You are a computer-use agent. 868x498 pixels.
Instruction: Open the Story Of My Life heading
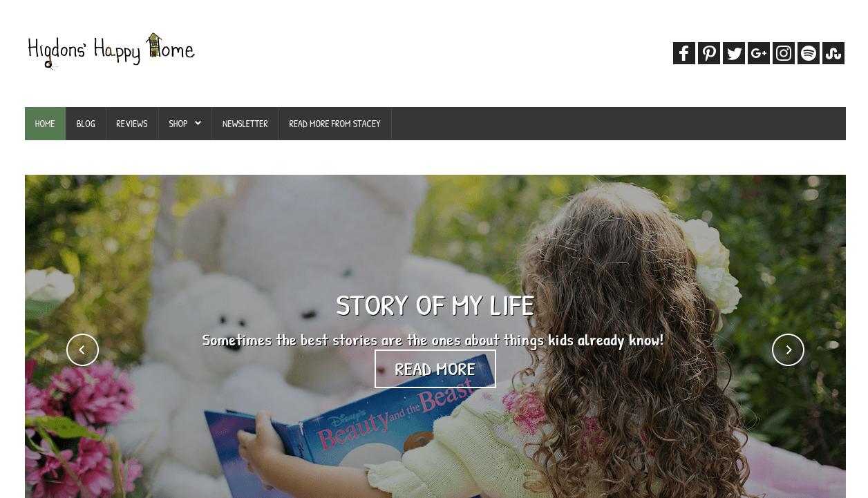pos(435,305)
